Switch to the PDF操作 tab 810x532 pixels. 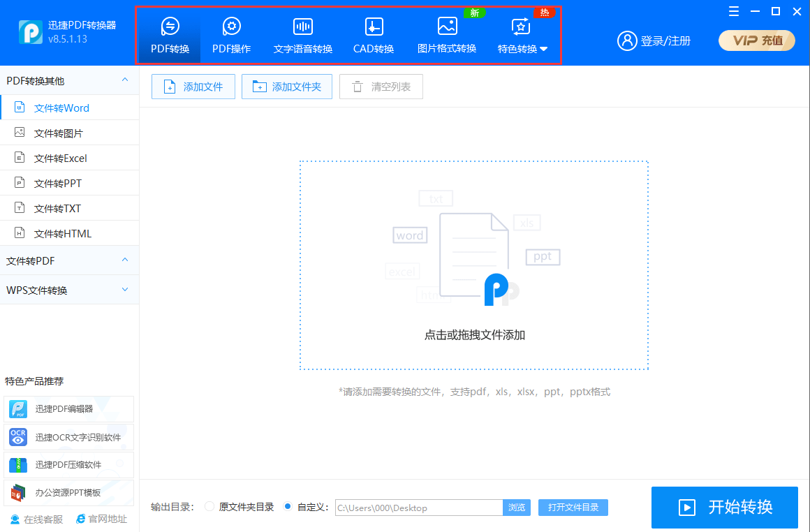pos(230,35)
